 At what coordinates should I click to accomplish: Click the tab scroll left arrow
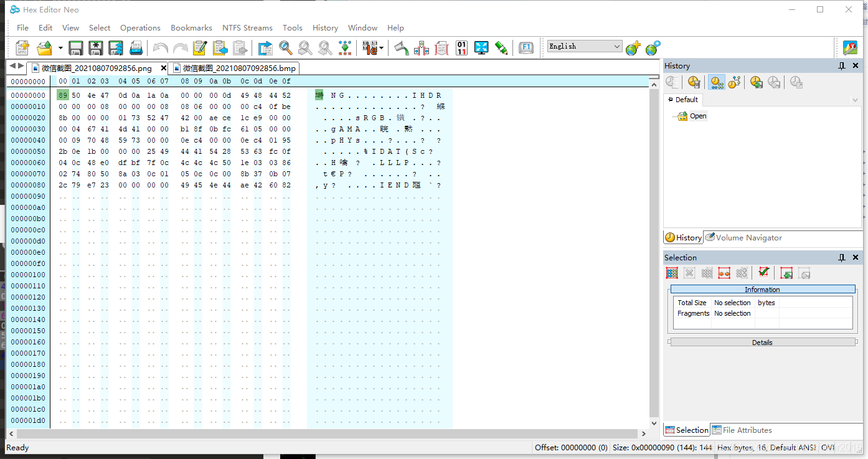12,66
